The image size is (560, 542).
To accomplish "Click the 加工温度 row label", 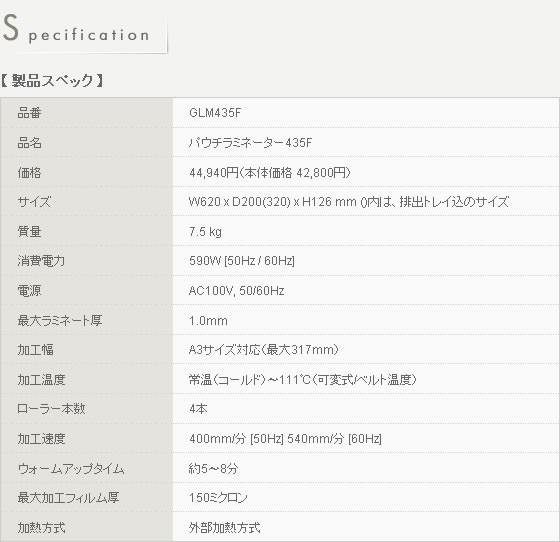I will (41, 380).
